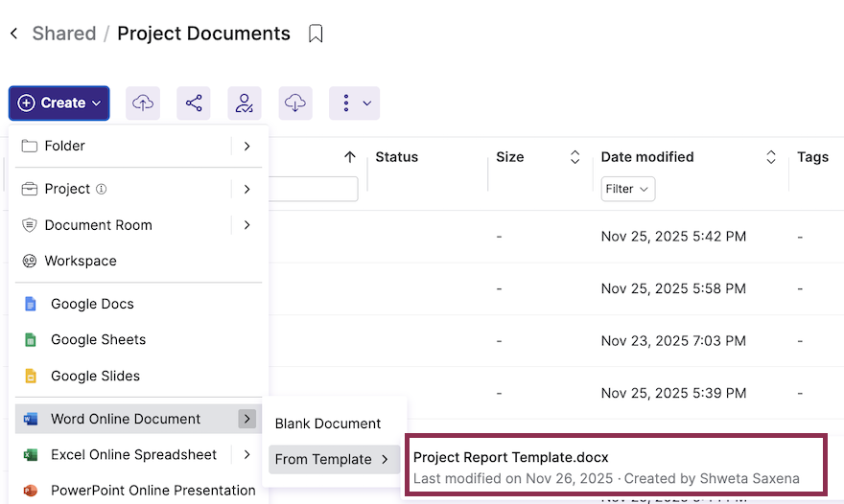This screenshot has height=504, width=844.
Task: Expand the Project submenu arrow
Action: pos(247,189)
